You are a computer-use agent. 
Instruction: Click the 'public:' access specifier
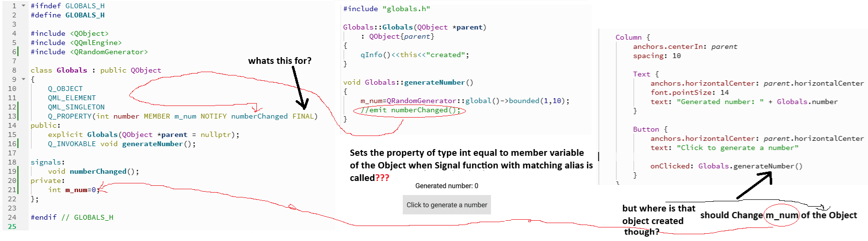coord(46,125)
